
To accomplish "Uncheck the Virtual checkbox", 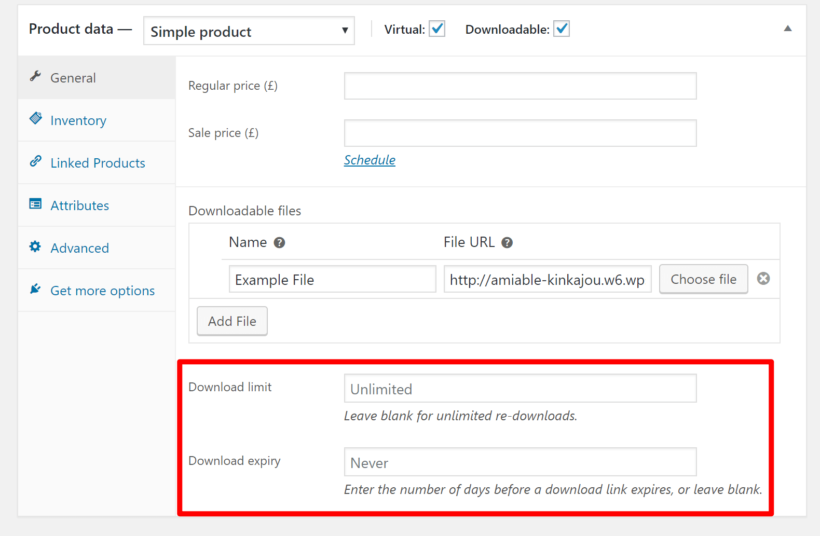I will pos(437,29).
